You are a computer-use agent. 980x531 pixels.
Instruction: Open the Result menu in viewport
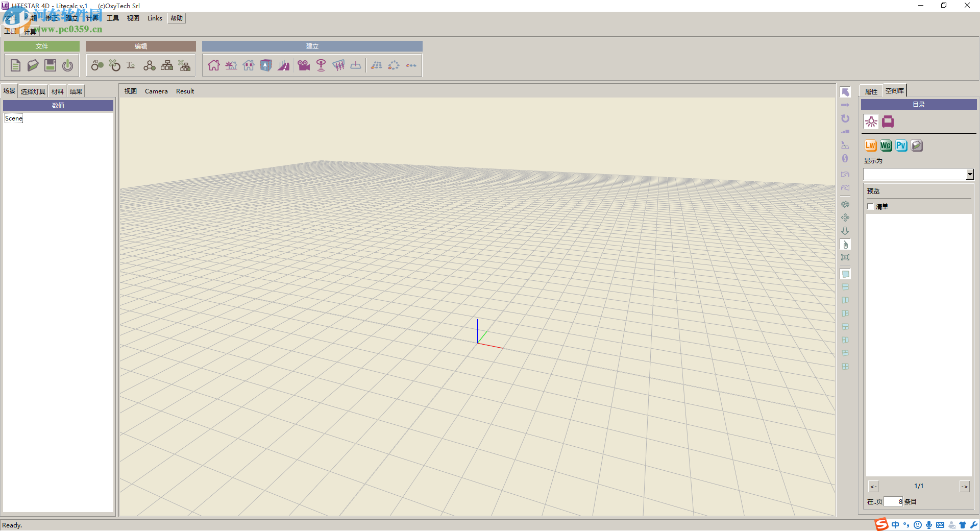[185, 91]
